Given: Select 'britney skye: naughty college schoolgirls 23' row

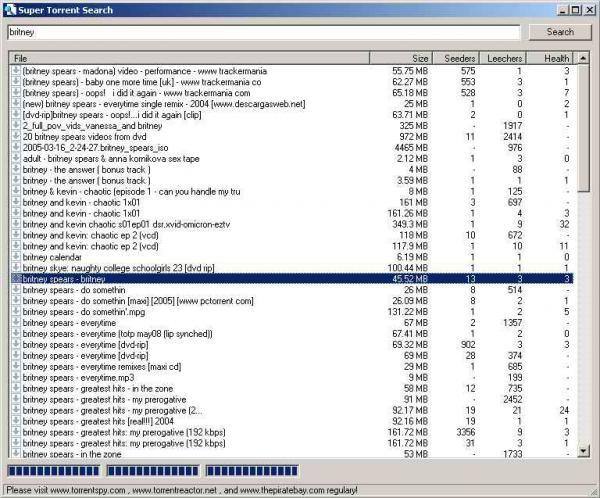Looking at the screenshot, I should (292, 268).
